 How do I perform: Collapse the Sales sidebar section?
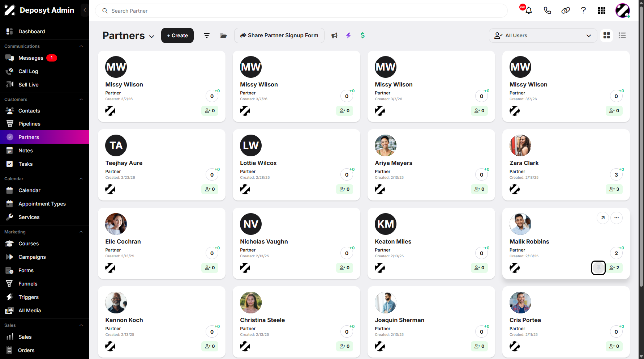[x=81, y=325]
